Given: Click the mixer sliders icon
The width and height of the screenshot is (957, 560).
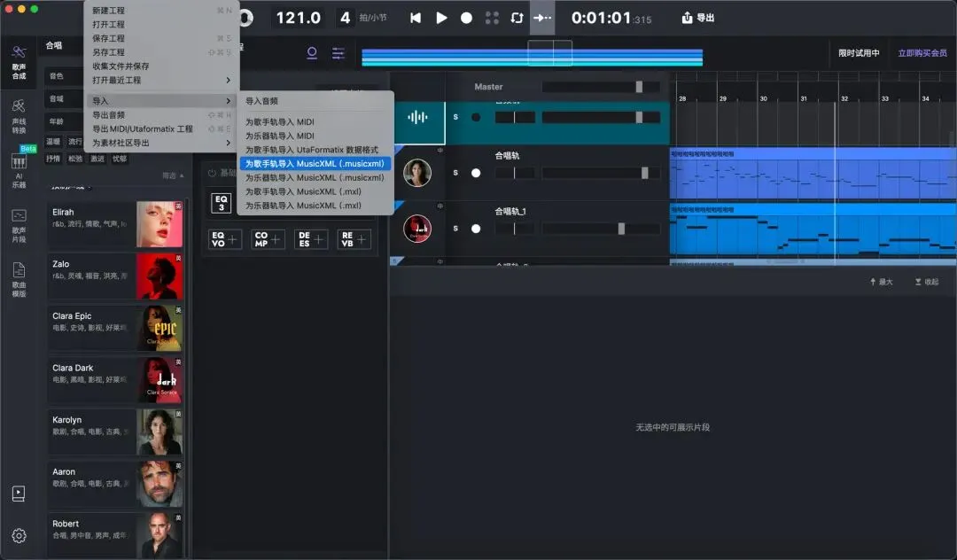Looking at the screenshot, I should coord(338,53).
